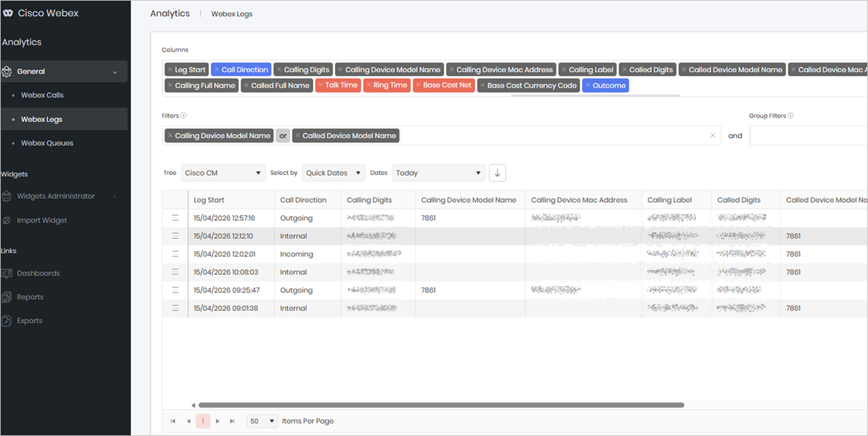
Task: Click the Filters info icon
Action: click(x=184, y=116)
